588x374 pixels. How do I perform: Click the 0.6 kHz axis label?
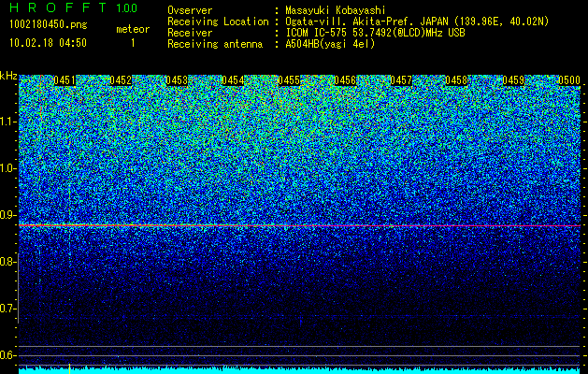pyautogui.click(x=7, y=355)
